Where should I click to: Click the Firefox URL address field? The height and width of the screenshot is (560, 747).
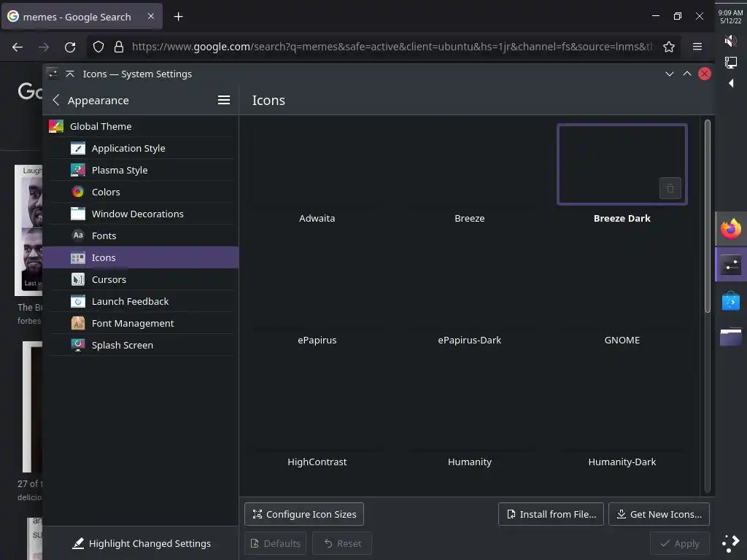(x=392, y=47)
